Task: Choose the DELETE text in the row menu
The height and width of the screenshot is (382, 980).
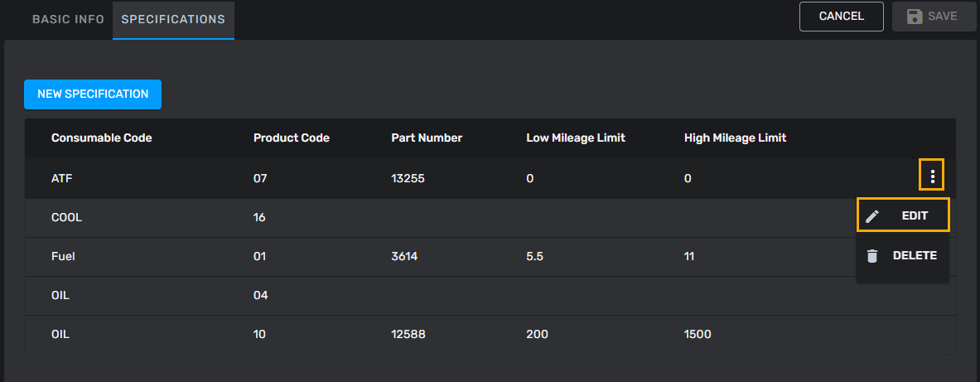Action: (x=915, y=256)
